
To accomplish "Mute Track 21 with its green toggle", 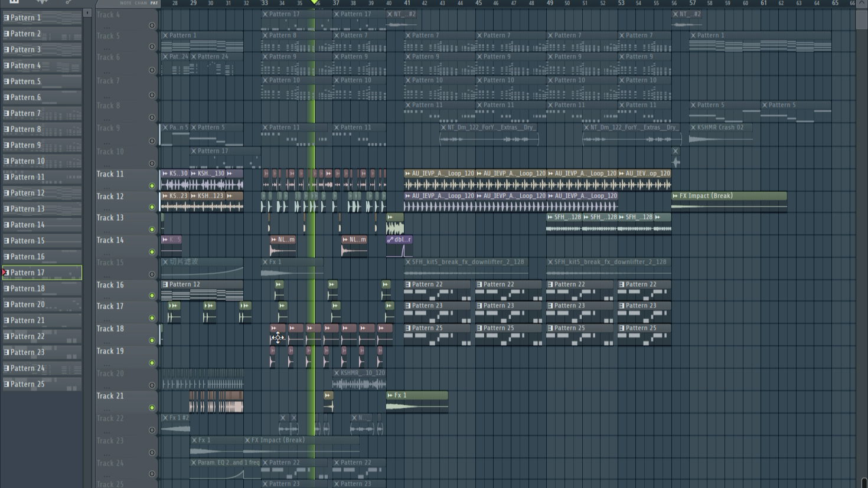I will click(x=152, y=408).
